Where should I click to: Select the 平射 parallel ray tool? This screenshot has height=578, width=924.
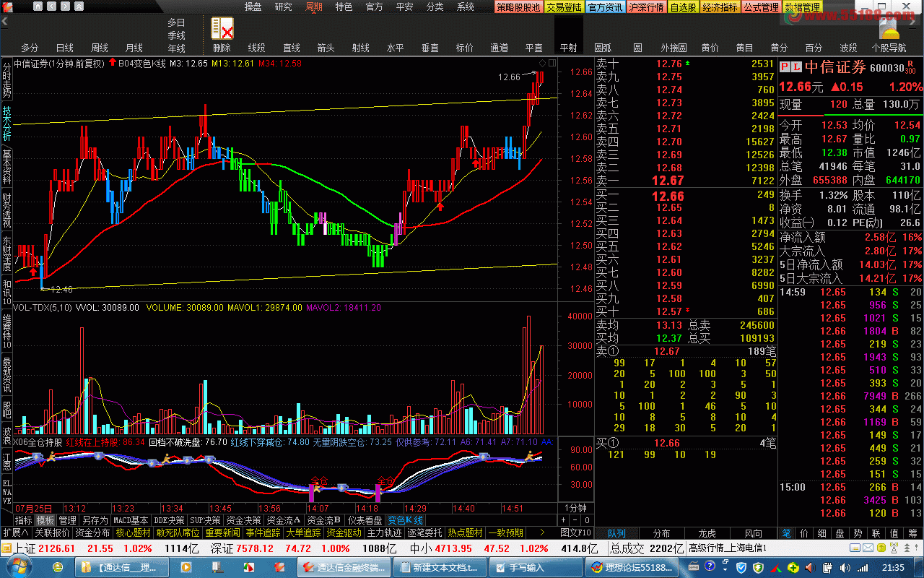coord(569,48)
